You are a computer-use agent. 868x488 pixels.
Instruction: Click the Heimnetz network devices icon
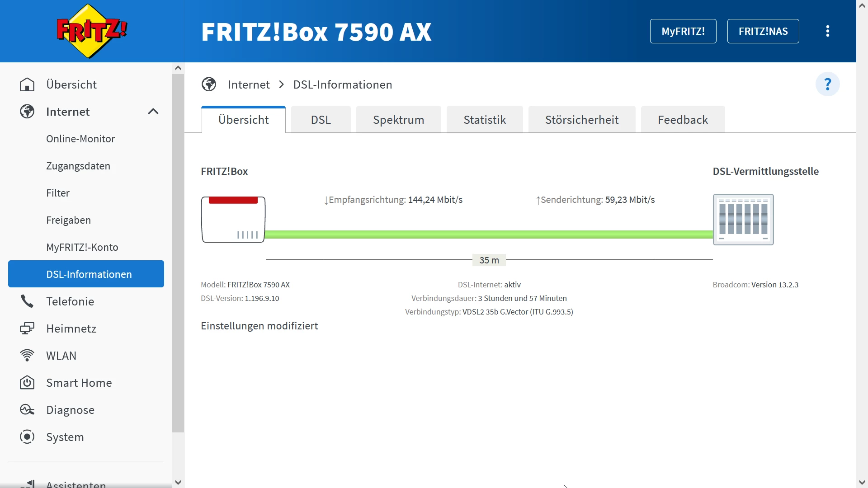(27, 328)
